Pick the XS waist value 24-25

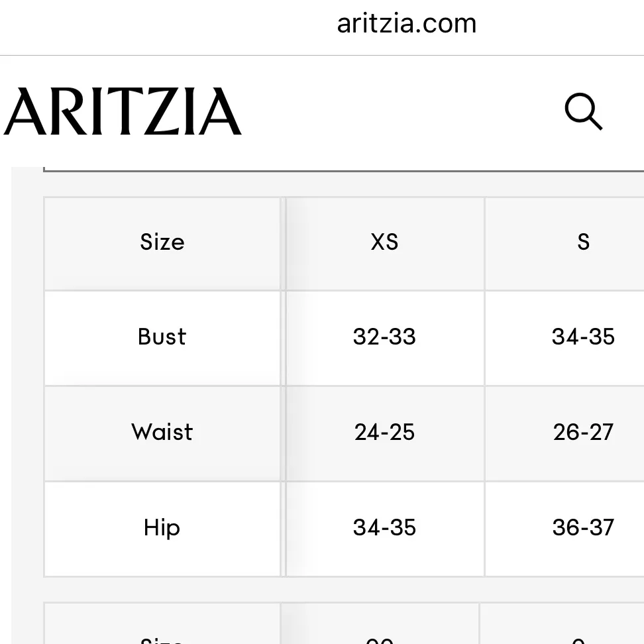click(384, 433)
